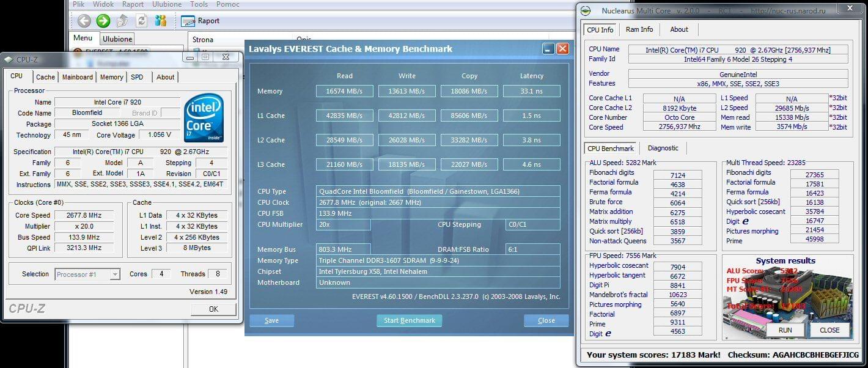Click OK in the CPU-Z window

[213, 309]
